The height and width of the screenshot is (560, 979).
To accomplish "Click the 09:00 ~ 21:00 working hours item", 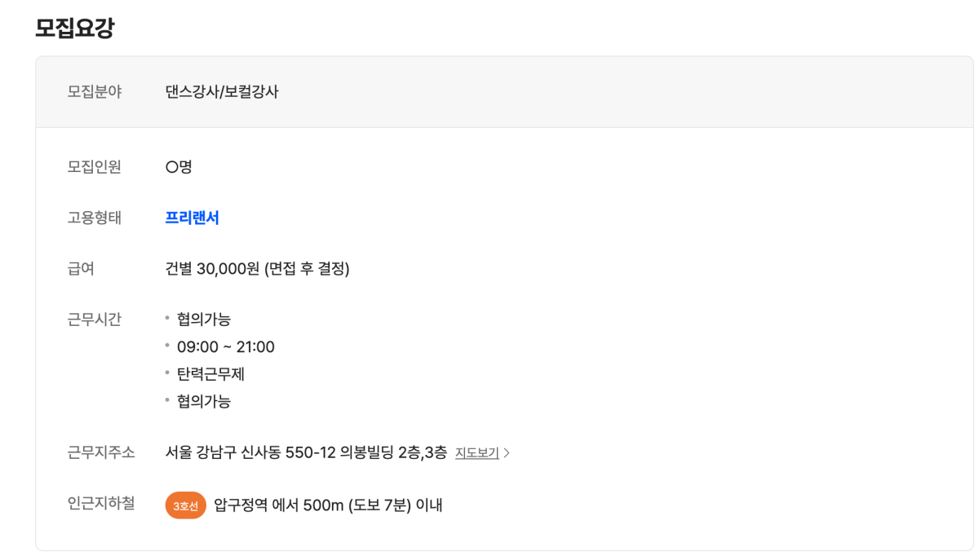I will click(x=225, y=347).
